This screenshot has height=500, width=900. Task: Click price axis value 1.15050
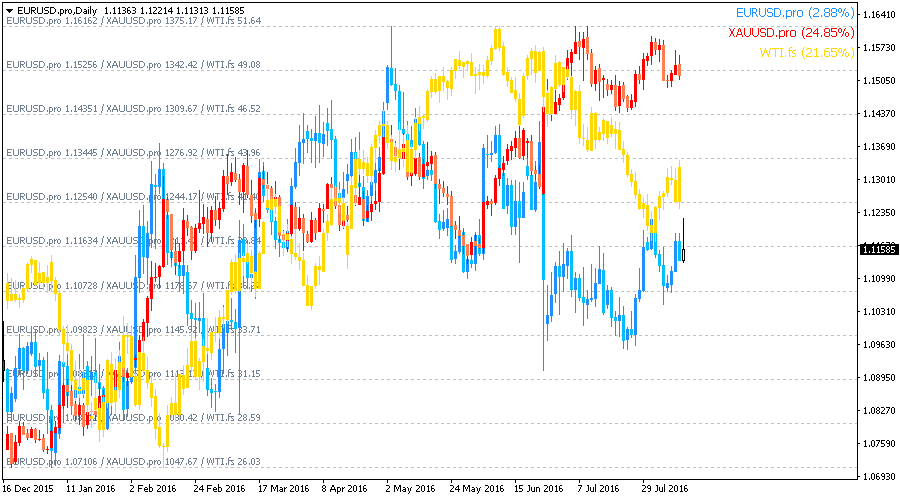(x=879, y=81)
